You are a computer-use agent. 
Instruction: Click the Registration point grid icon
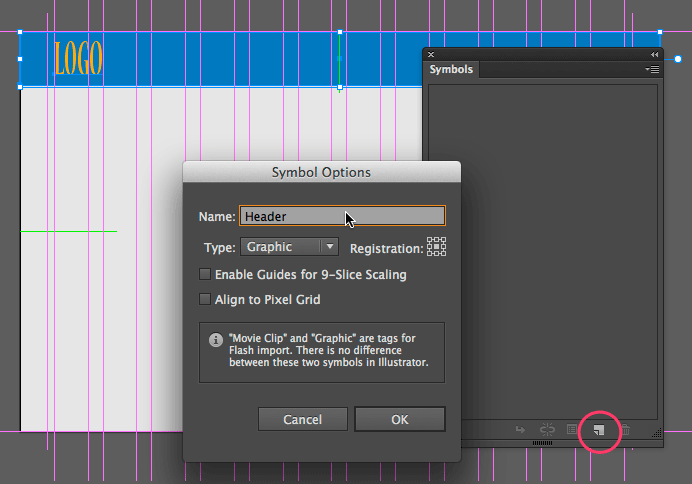coord(436,247)
